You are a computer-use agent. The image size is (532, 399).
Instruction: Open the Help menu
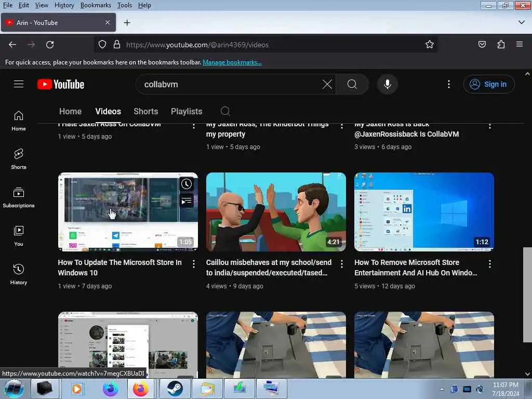[x=144, y=5]
